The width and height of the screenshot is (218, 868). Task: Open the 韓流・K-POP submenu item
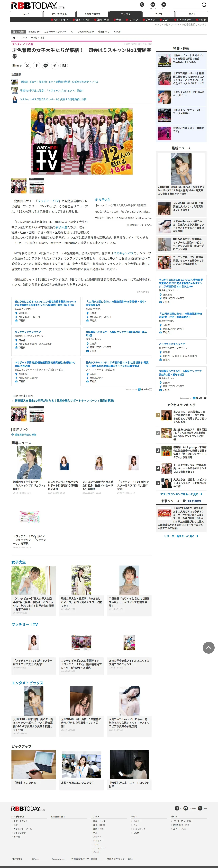pos(81,20)
